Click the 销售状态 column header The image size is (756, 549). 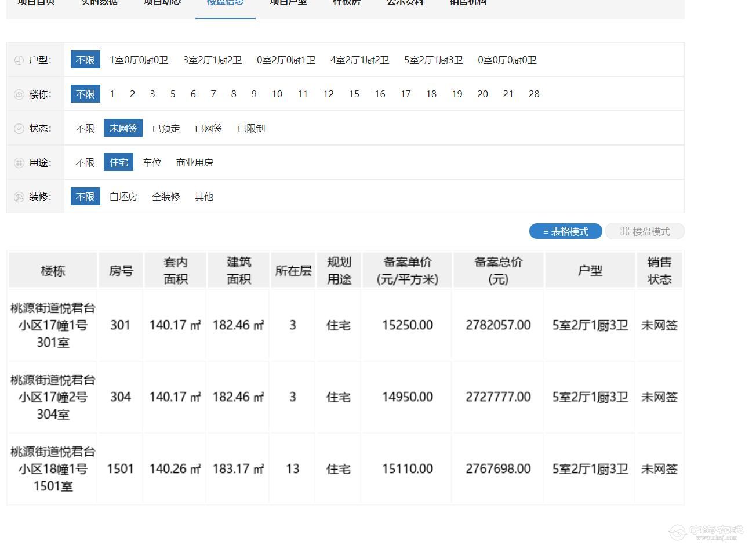[659, 270]
